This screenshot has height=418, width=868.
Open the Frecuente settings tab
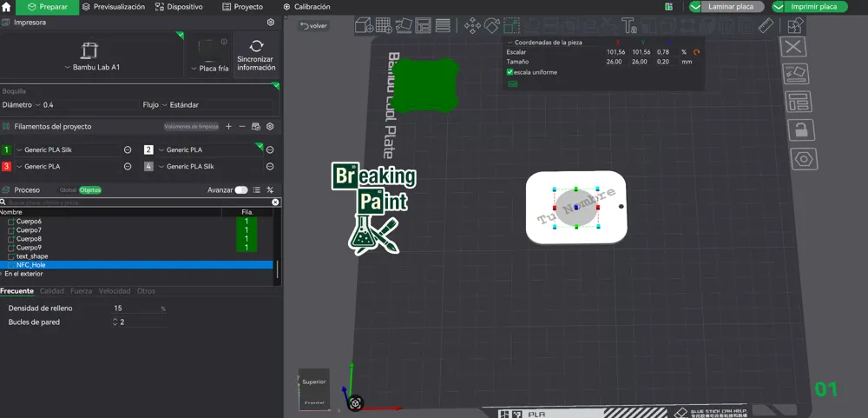click(x=16, y=291)
